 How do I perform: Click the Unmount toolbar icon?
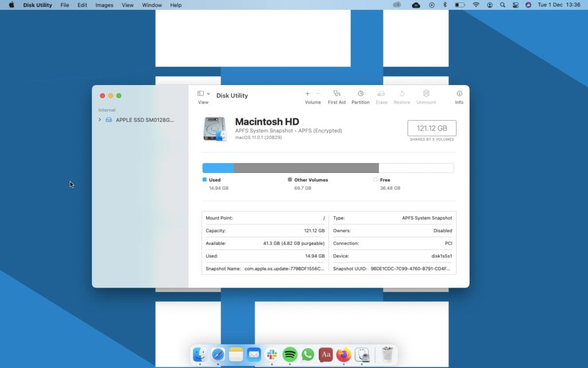[426, 94]
